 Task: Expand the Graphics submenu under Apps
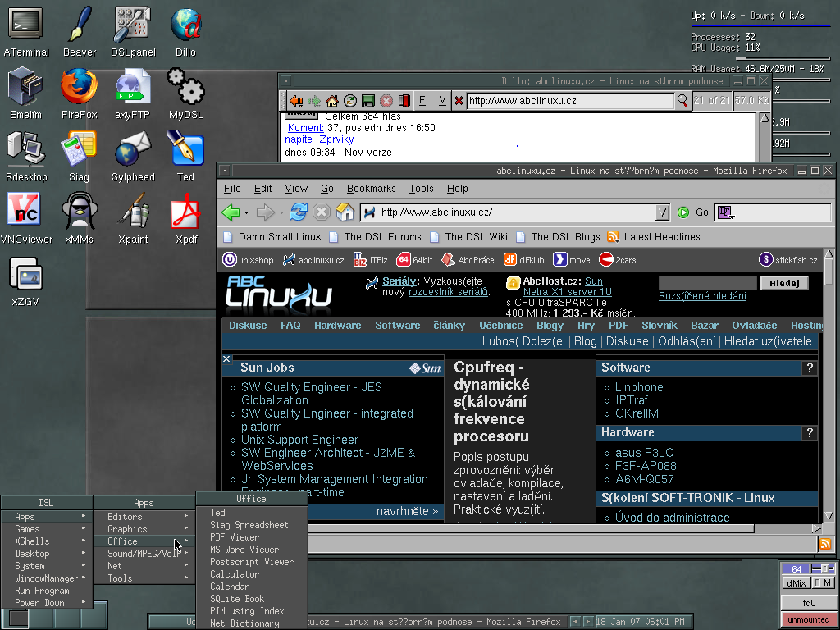(144, 529)
